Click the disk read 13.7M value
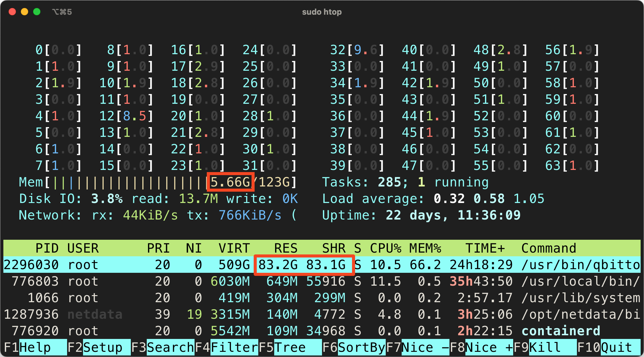Viewport: 644px width, 357px height. point(199,199)
